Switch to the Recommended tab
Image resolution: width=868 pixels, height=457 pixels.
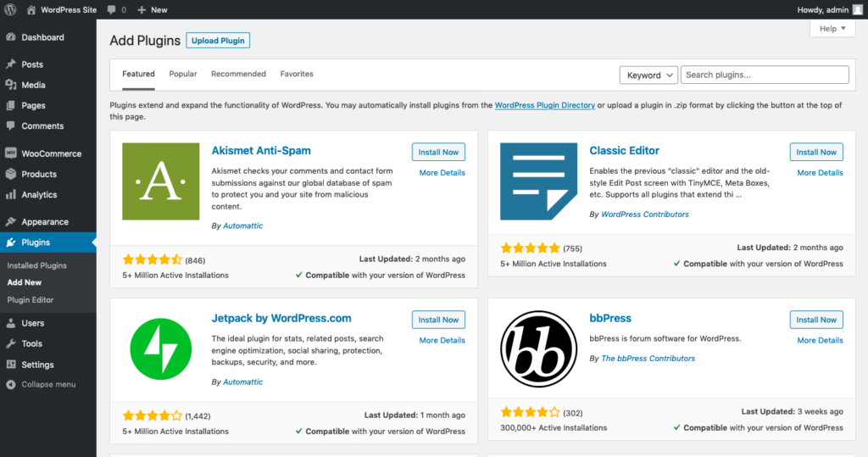[238, 74]
